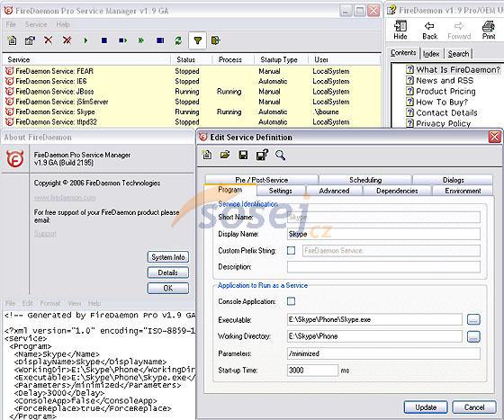The image size is (504, 420).
Task: Sort by the Startup Type column header
Action: (x=281, y=59)
